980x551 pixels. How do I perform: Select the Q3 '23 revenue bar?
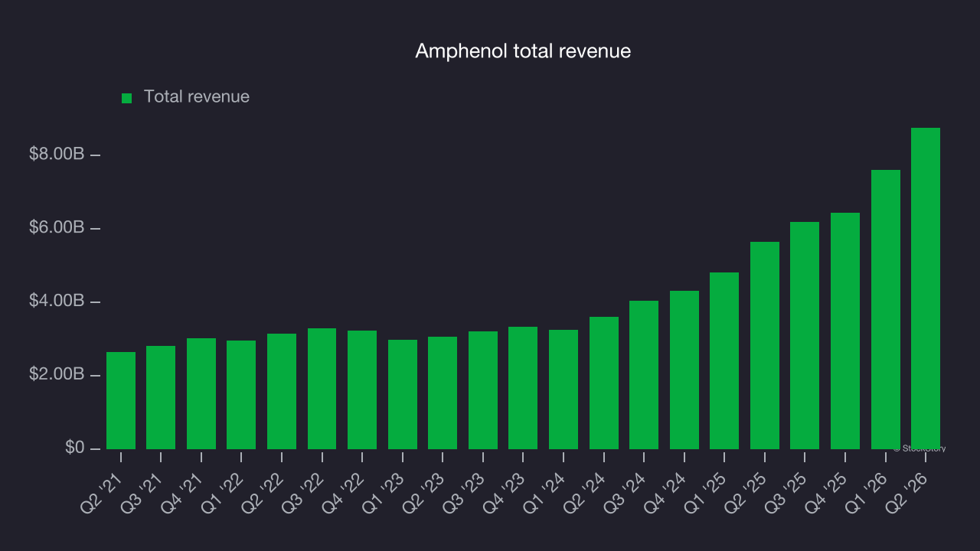pyautogui.click(x=483, y=390)
